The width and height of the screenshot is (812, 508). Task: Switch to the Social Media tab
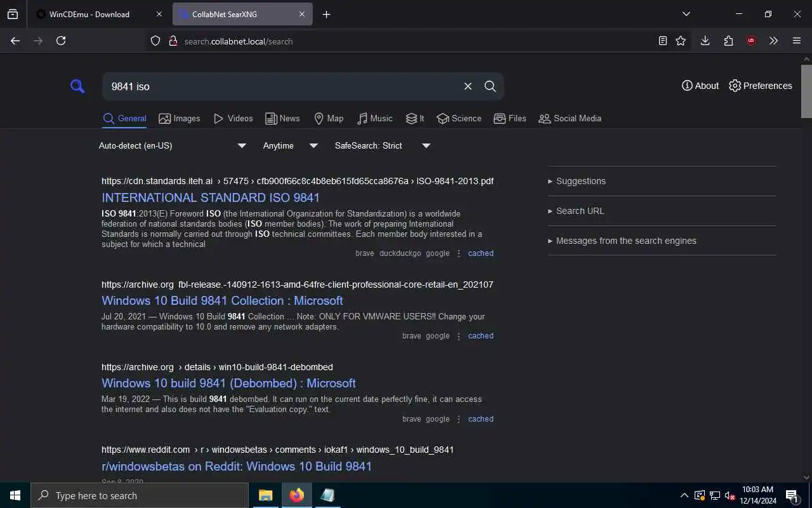tap(570, 119)
